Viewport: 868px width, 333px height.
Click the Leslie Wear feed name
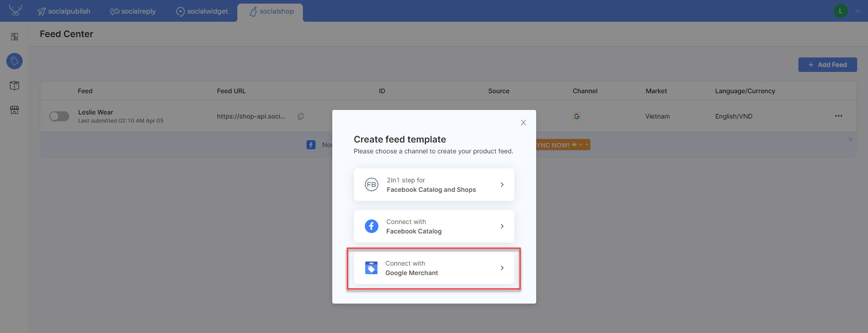(95, 112)
